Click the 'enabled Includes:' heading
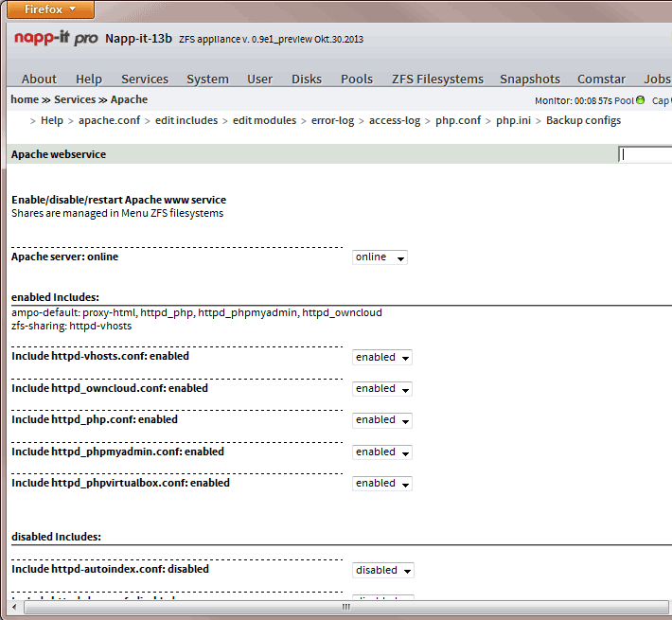Viewport: 672px width, 620px height. 55,297
